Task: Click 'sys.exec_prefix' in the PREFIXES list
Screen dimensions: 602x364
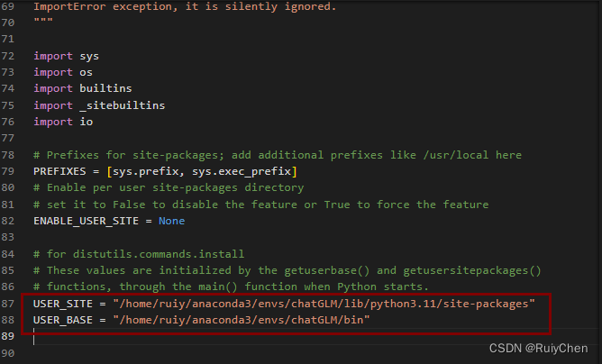Action: coord(242,171)
